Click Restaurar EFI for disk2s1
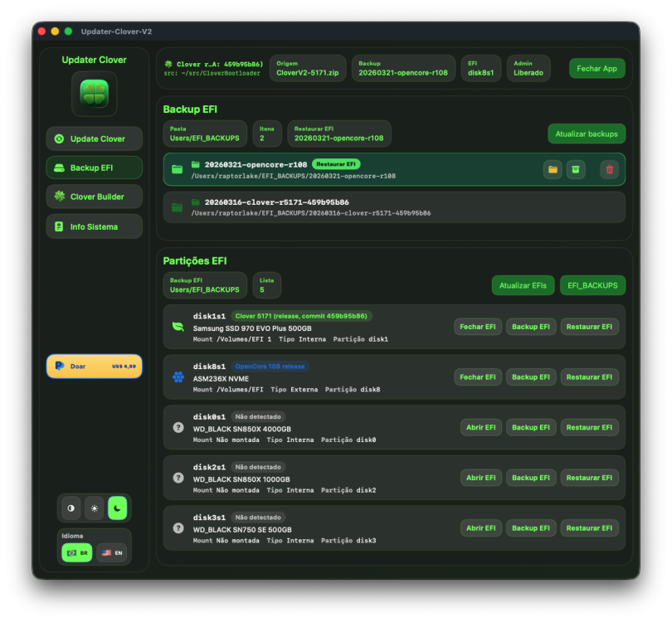 pyautogui.click(x=589, y=478)
